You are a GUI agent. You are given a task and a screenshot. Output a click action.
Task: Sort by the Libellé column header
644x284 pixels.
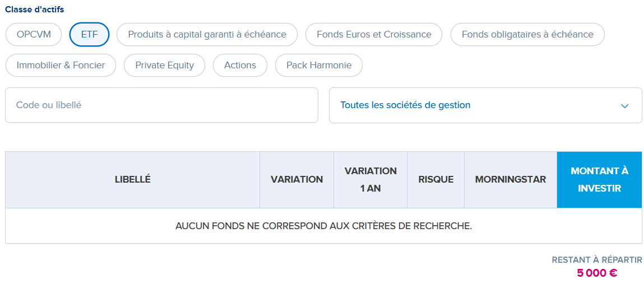pyautogui.click(x=133, y=180)
